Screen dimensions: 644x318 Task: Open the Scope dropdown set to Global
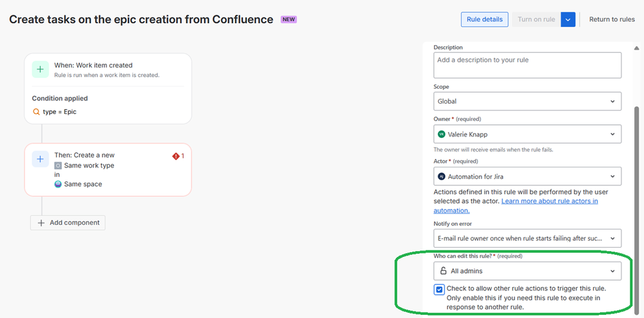point(527,101)
